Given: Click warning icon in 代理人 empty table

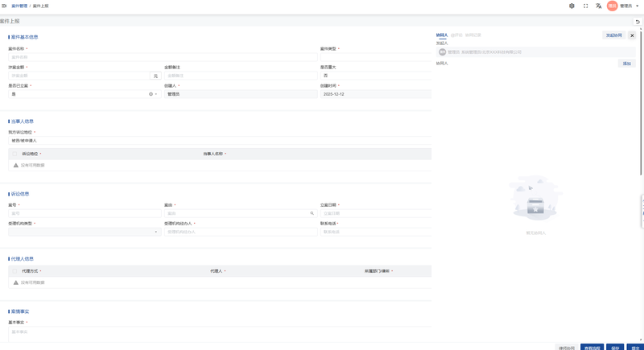Looking at the screenshot, I should tap(15, 282).
